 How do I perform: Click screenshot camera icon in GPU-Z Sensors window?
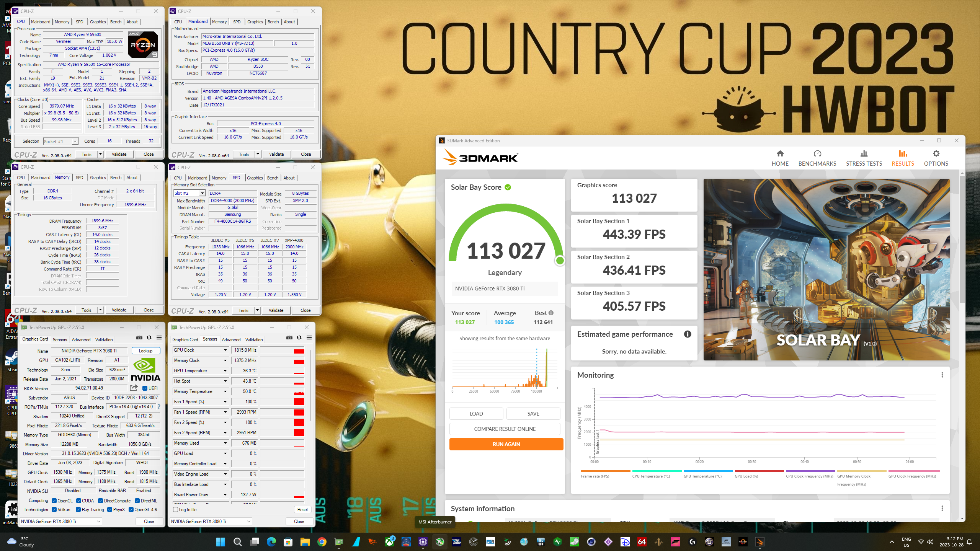coord(289,337)
